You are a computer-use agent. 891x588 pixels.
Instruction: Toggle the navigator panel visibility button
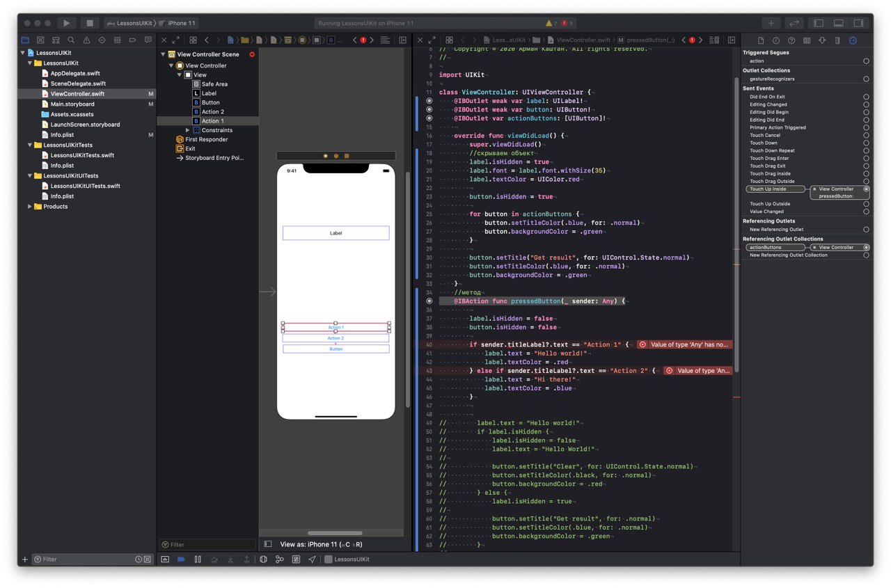point(819,23)
